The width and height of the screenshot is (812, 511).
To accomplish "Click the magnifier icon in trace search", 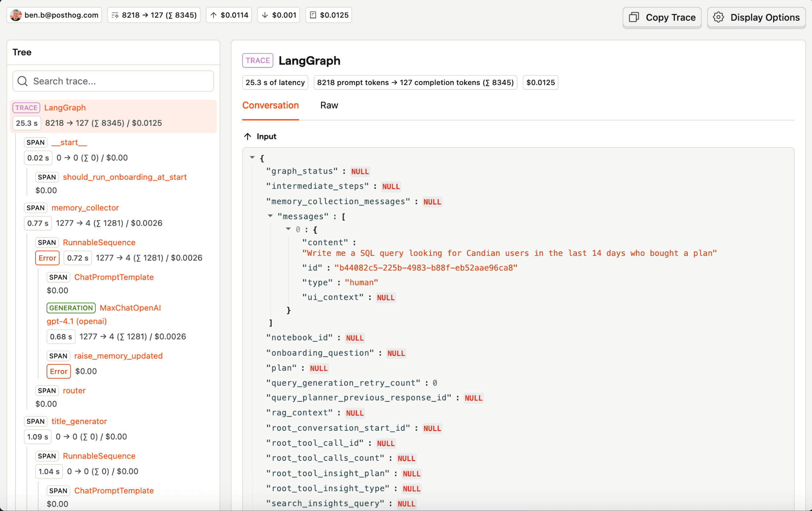I will pyautogui.click(x=23, y=81).
